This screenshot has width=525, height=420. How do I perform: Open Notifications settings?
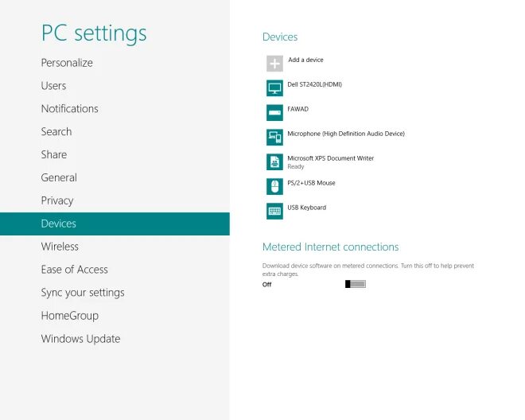[70, 108]
